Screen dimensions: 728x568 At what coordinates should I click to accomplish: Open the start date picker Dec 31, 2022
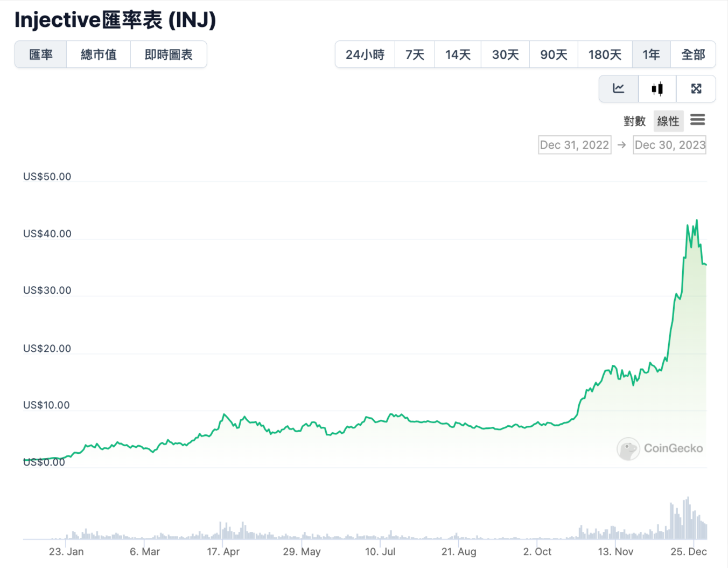coord(574,144)
